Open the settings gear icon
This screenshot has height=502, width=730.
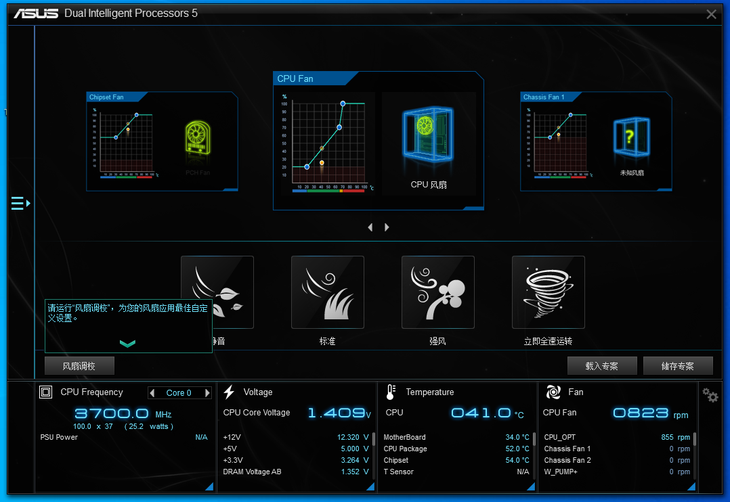710,395
